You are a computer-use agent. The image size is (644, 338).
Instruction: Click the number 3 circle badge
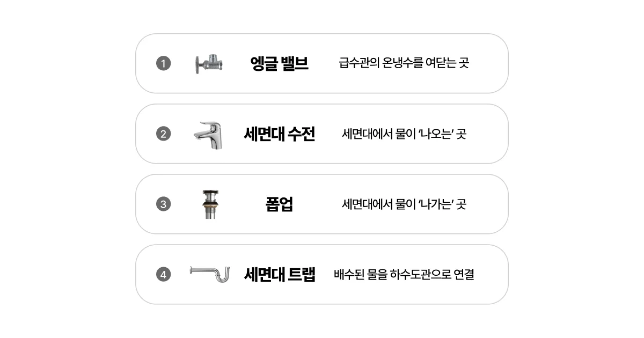pyautogui.click(x=163, y=204)
